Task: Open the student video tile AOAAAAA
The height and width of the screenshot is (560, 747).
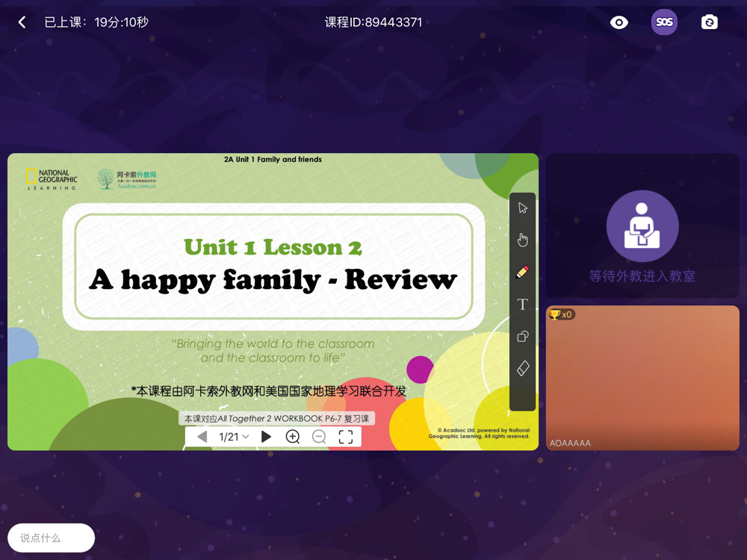Action: click(642, 378)
